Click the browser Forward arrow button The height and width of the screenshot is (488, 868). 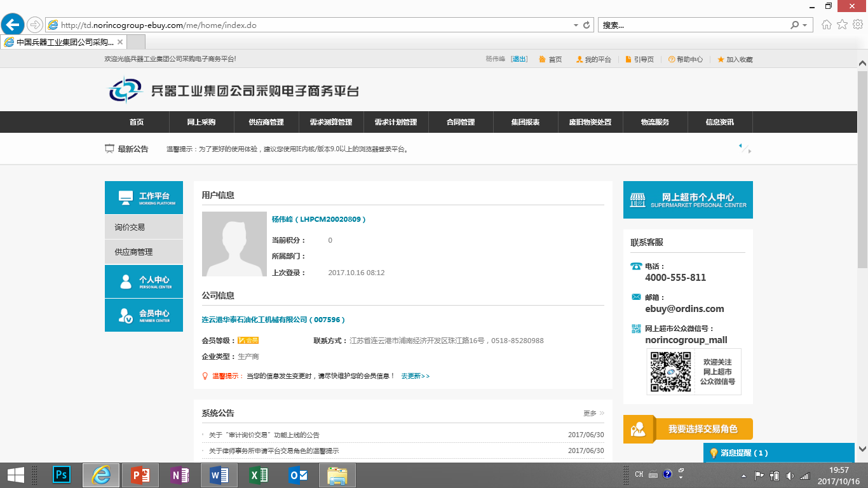coord(35,25)
